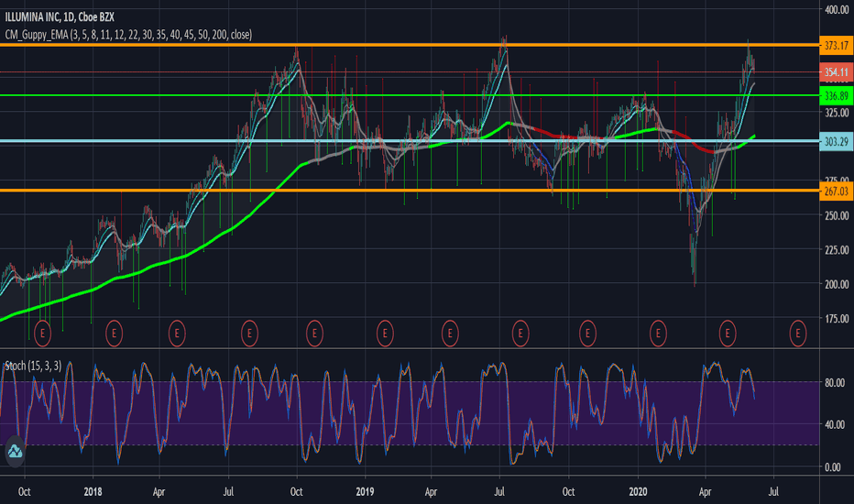Open the earnings marker following the 2019 label
Screen dimensions: 854x504
tap(385, 333)
